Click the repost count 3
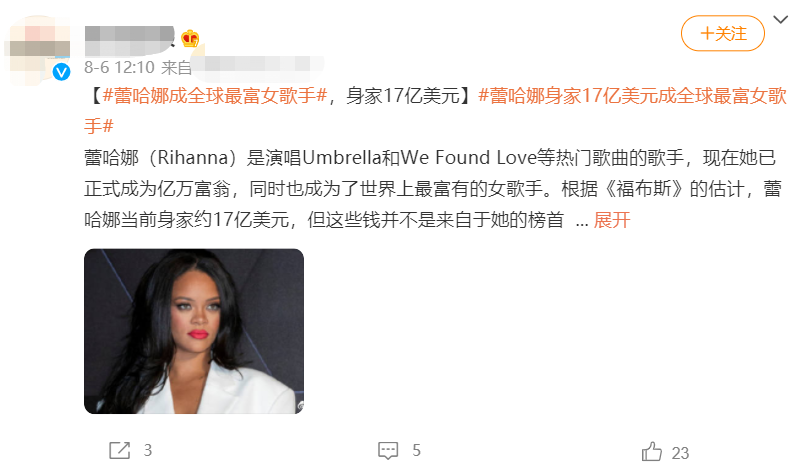The height and width of the screenshot is (476, 812). coord(148,450)
